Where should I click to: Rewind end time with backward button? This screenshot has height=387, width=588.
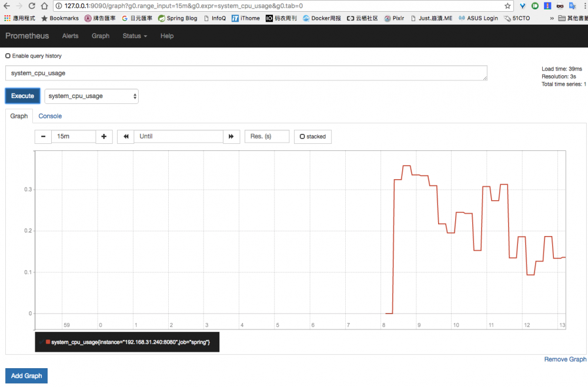126,136
